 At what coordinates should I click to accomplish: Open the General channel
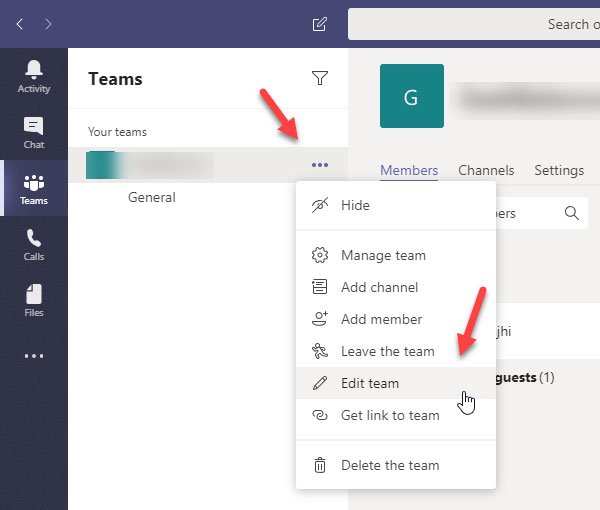pos(152,197)
